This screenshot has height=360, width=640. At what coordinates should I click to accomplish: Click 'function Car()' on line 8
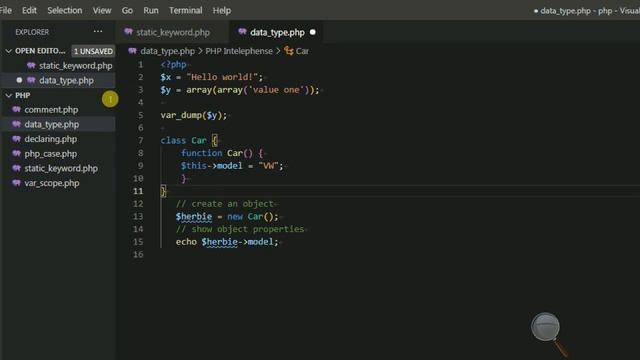[x=217, y=153]
